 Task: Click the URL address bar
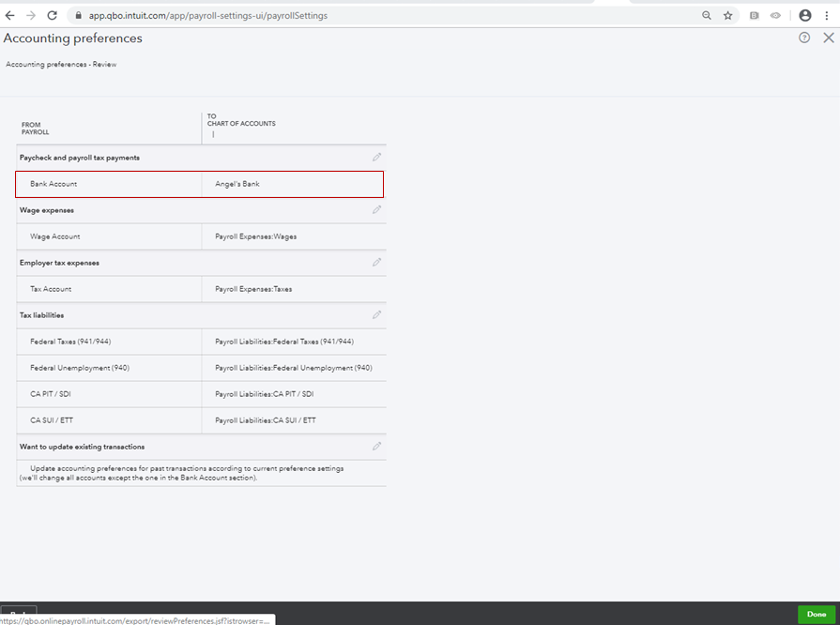coord(375,16)
